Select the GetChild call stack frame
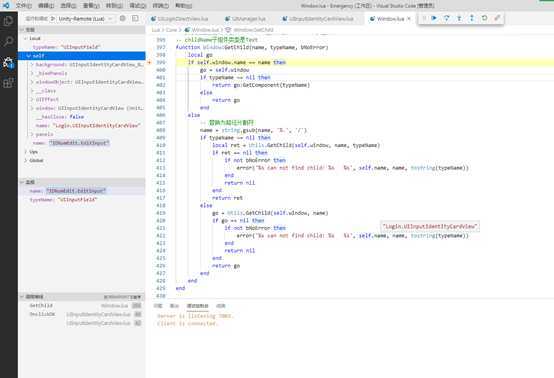This screenshot has height=378, width=554. point(82,306)
